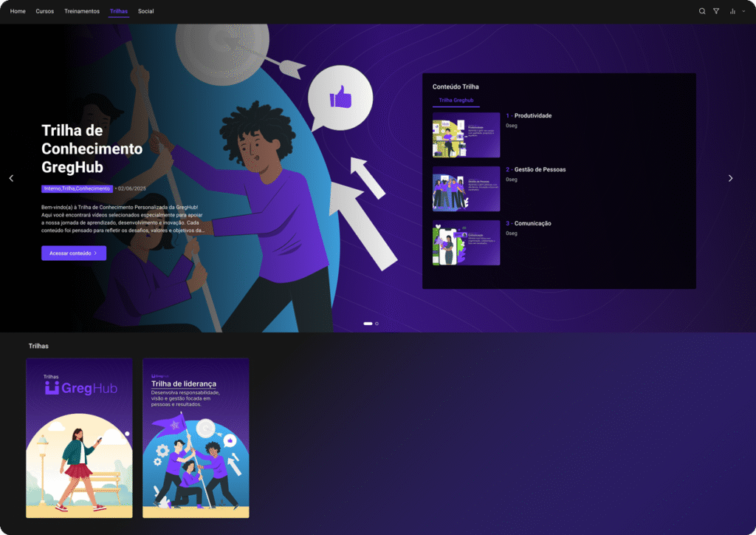Select the first carousel pill indicator
The height and width of the screenshot is (535, 756).
(x=368, y=324)
